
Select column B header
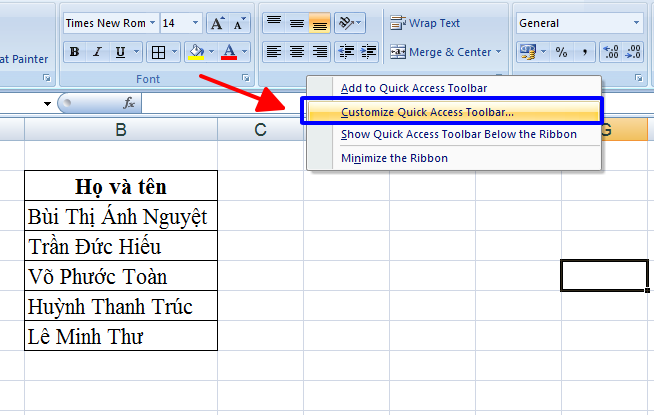(x=121, y=130)
